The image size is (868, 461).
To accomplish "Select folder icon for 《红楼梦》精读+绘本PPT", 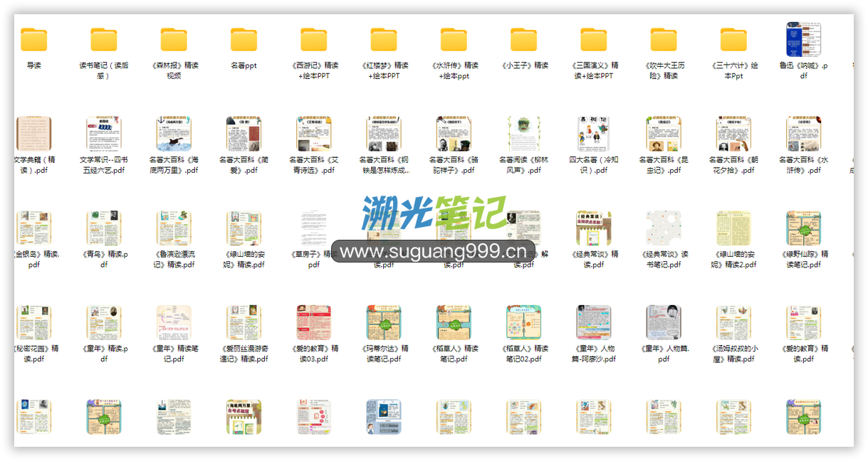I will pos(383,40).
